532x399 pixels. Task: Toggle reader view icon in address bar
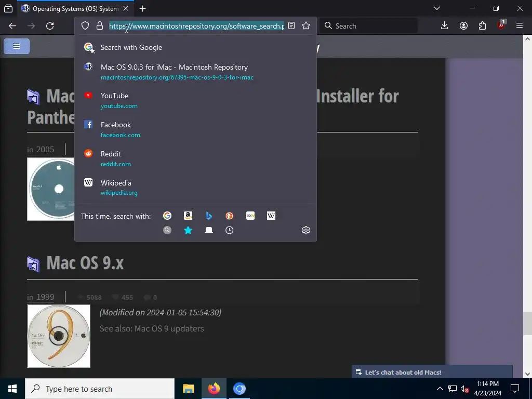pyautogui.click(x=291, y=26)
